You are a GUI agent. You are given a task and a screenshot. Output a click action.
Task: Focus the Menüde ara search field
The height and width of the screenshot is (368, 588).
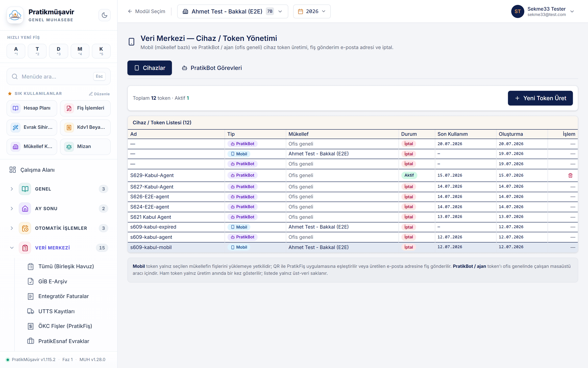point(59,76)
